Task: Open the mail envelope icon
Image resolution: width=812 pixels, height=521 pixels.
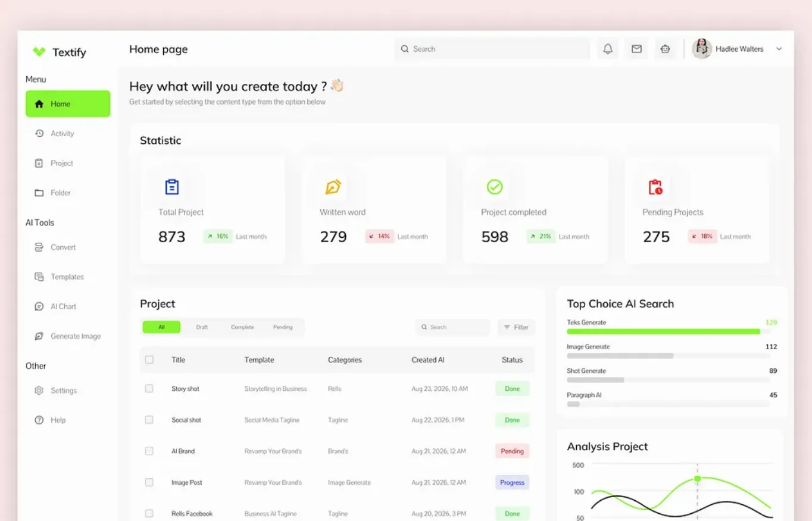Action: (636, 49)
